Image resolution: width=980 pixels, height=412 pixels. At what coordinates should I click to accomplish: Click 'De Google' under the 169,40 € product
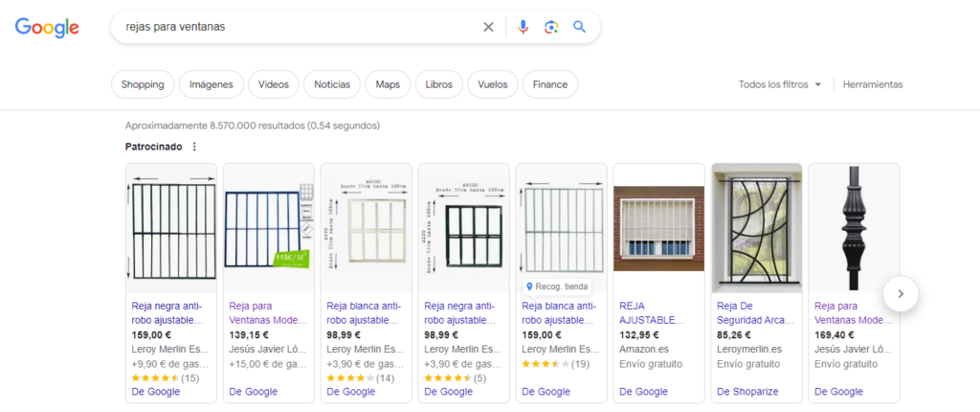pyautogui.click(x=838, y=392)
